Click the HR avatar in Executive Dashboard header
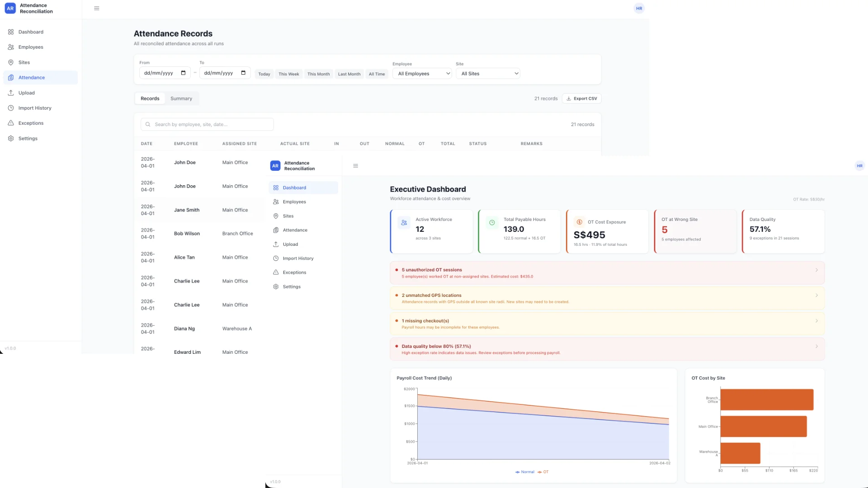This screenshot has height=488, width=868. click(x=859, y=166)
